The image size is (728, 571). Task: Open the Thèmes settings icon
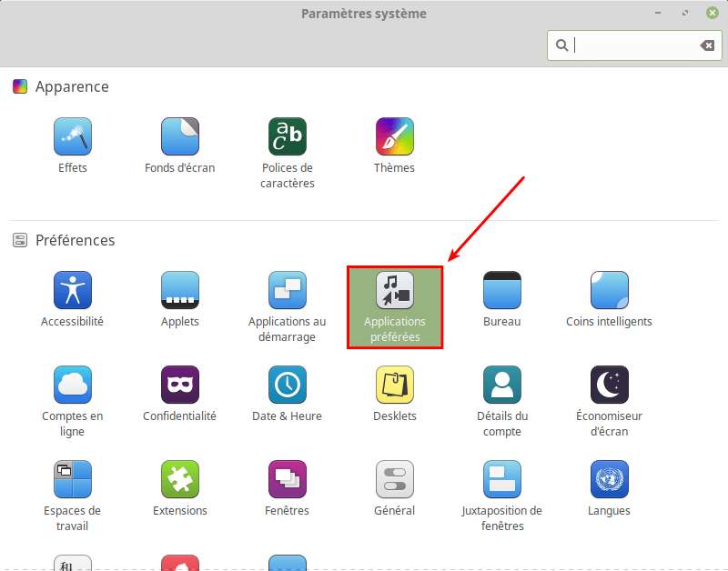(395, 136)
